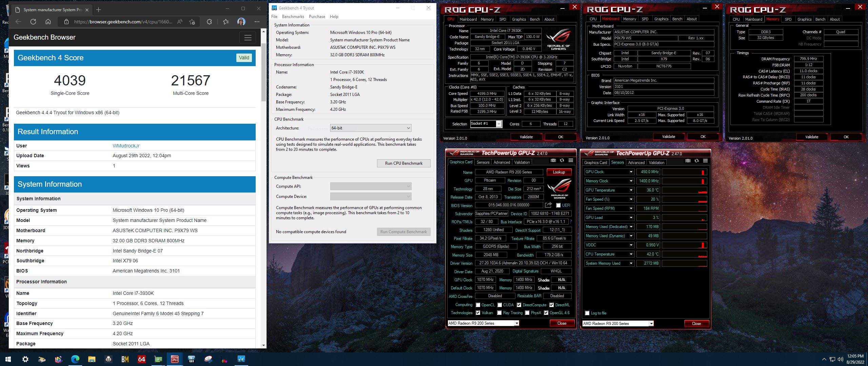Open Microsoft Edge from taskbar
868x366 pixels.
tap(75, 359)
